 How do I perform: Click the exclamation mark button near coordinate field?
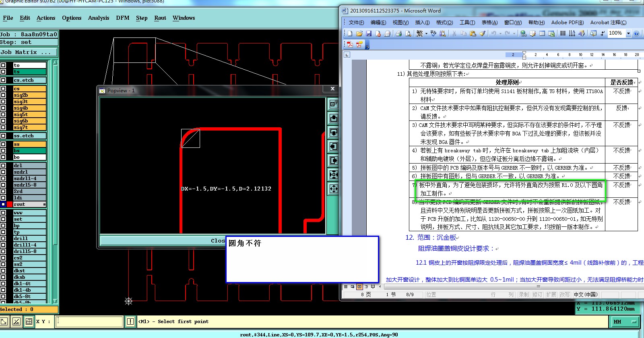click(x=130, y=321)
